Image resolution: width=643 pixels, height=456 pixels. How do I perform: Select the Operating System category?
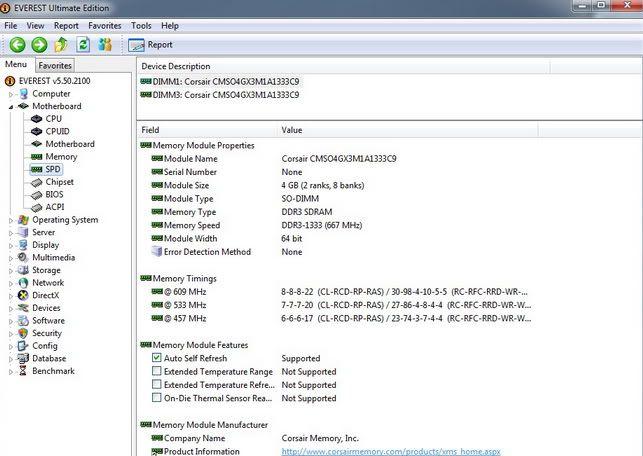[65, 220]
